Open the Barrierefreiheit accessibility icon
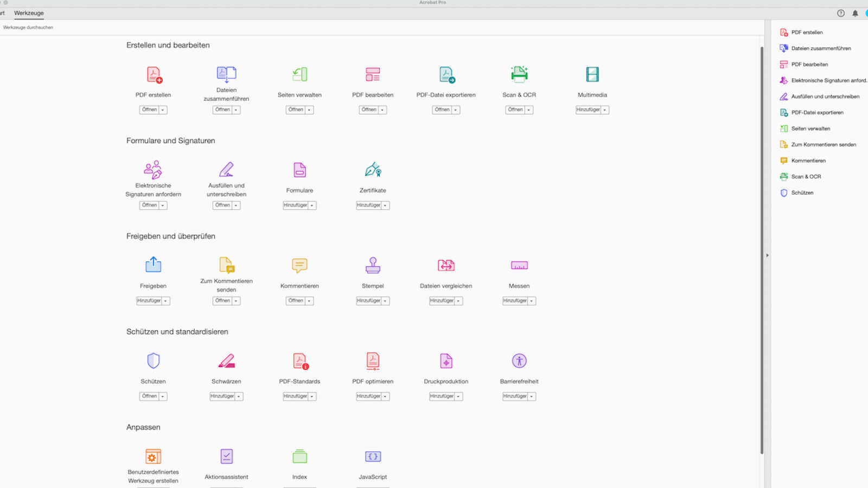 click(519, 361)
